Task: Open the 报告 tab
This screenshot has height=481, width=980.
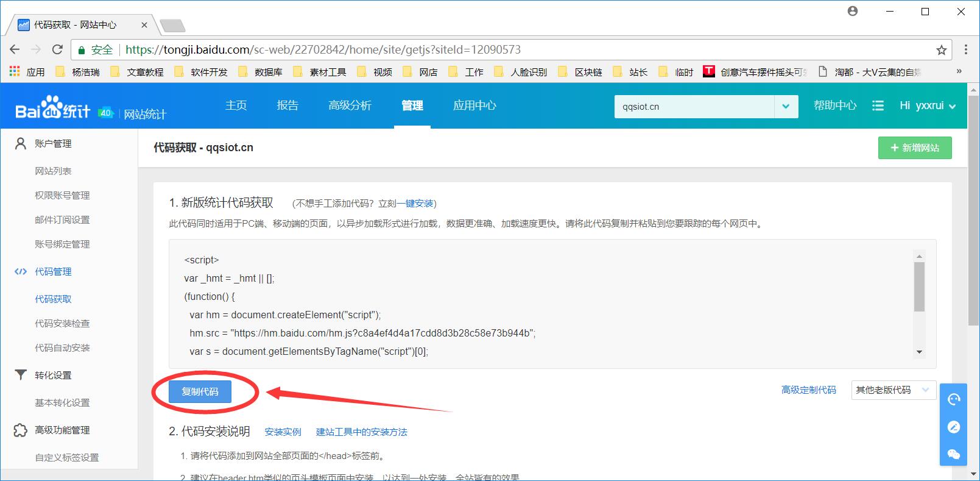Action: coord(287,105)
